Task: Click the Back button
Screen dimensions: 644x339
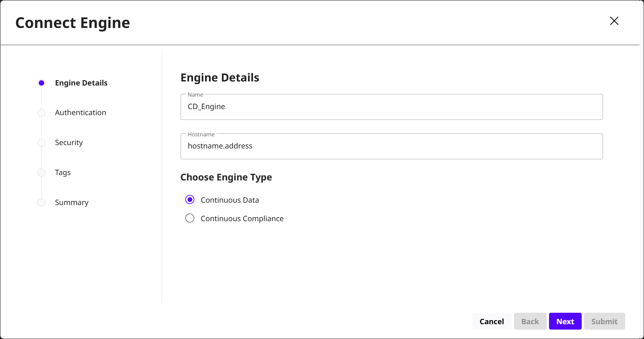Action: (x=530, y=321)
